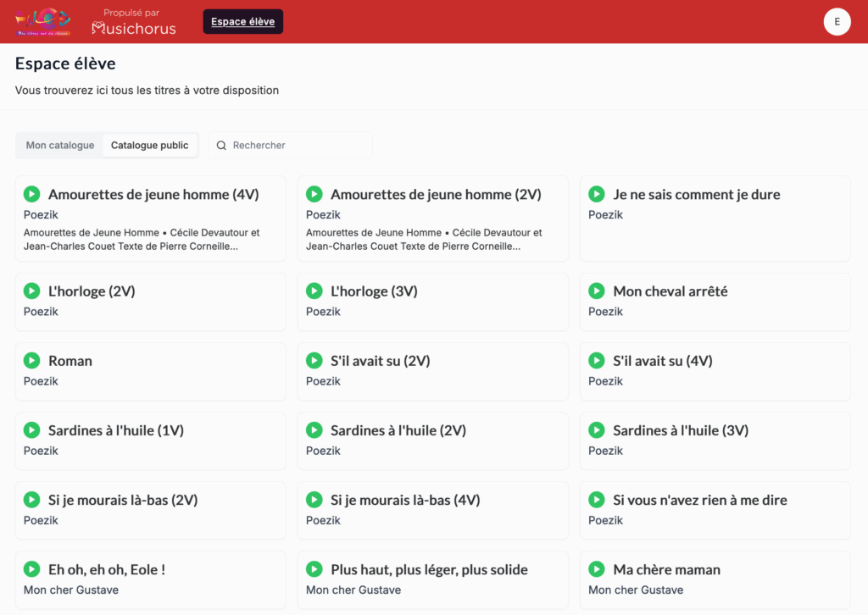Click the Rechercher search field
This screenshot has height=615, width=868.
297,146
